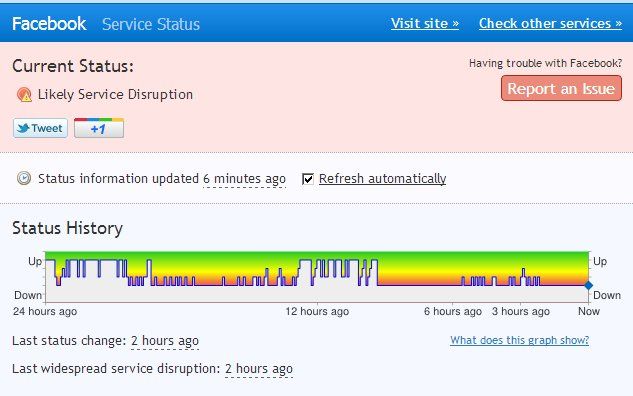
Task: Click What does this graph show link
Action: click(520, 340)
